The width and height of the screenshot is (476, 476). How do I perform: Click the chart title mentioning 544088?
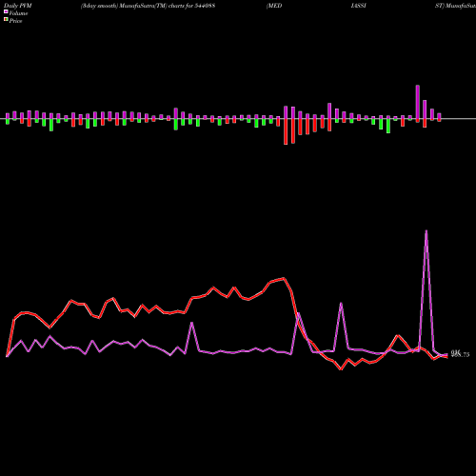click(x=148, y=6)
